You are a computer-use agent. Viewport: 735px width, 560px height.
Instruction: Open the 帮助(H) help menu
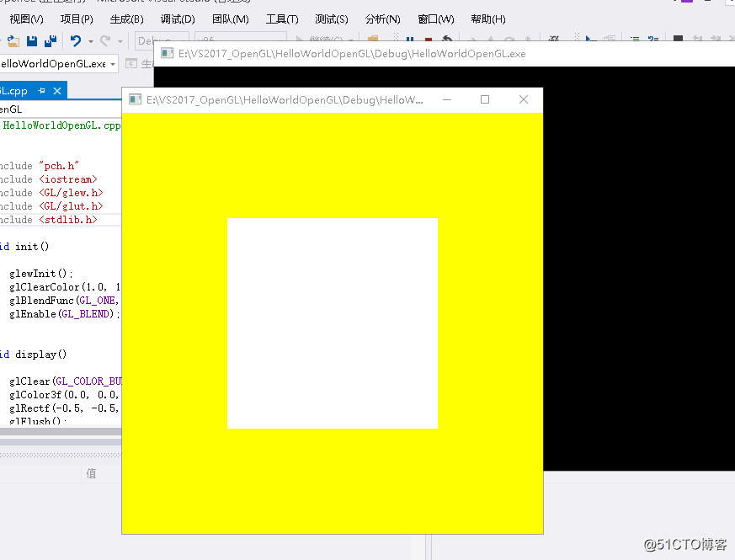click(x=488, y=19)
